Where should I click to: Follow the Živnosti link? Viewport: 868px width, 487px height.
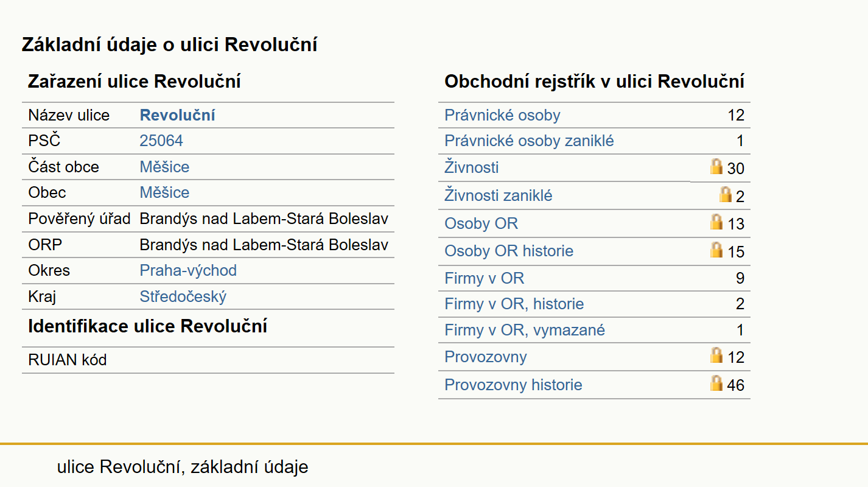point(472,167)
